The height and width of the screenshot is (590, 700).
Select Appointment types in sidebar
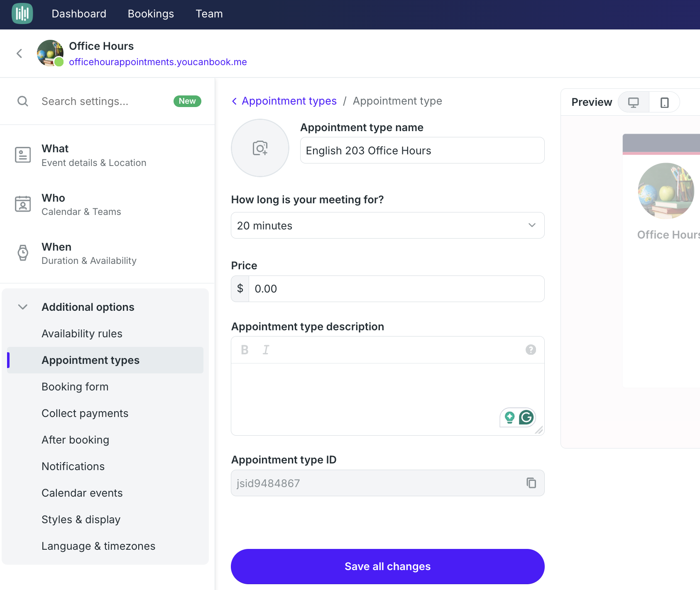105,360
